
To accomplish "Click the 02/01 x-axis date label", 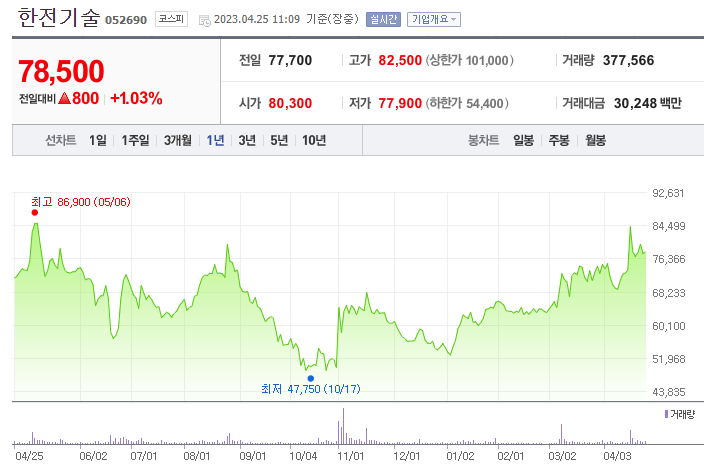I will pos(510,456).
